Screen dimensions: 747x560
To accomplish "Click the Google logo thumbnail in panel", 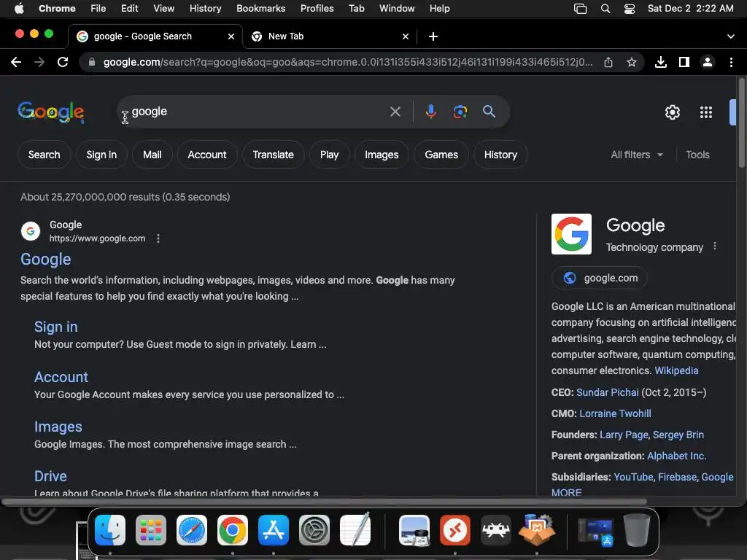I will [x=571, y=234].
